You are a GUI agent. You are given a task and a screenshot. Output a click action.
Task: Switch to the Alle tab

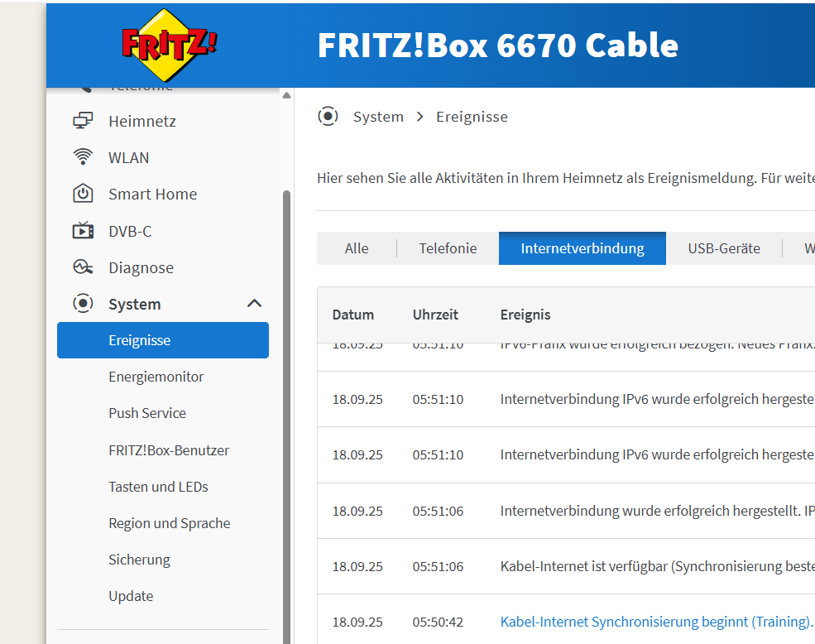coord(357,248)
